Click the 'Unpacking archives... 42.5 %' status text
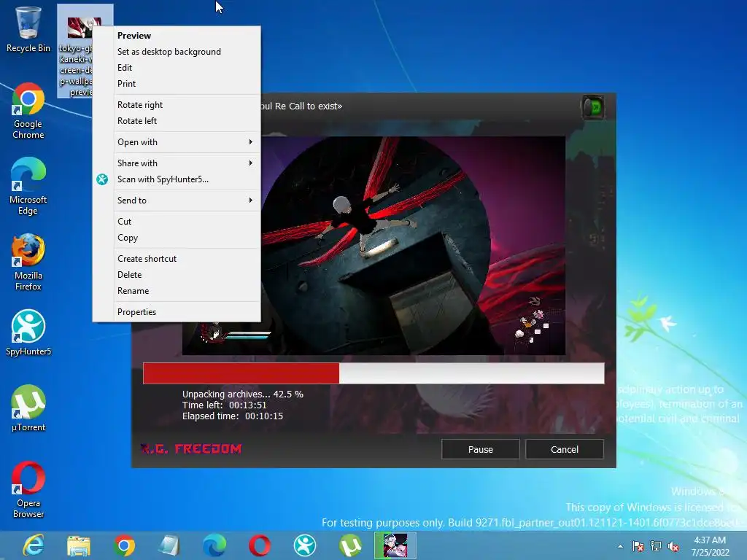747x560 pixels. coord(242,394)
